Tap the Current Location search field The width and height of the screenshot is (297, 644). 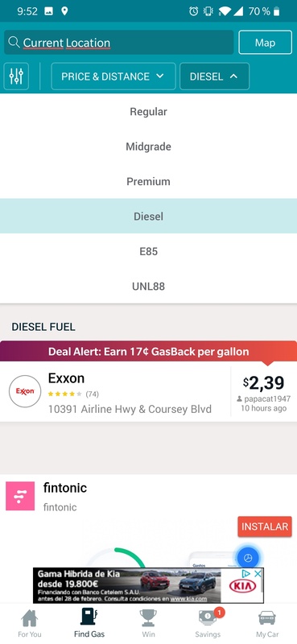pos(118,43)
